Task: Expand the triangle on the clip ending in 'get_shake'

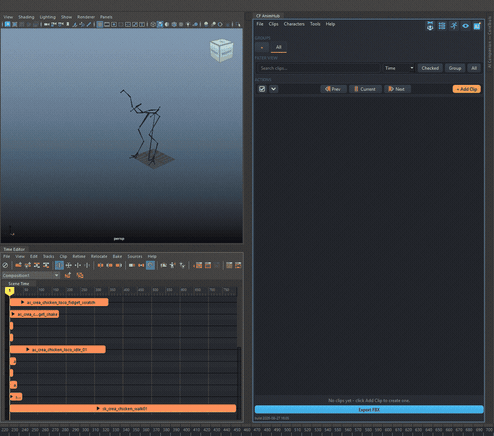Action: 13,314
